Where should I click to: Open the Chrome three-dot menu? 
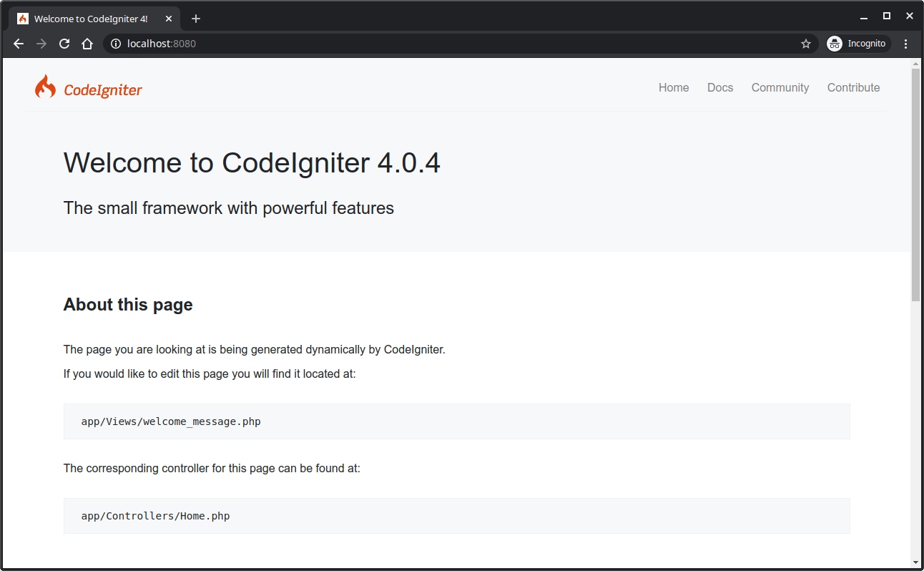(x=906, y=44)
